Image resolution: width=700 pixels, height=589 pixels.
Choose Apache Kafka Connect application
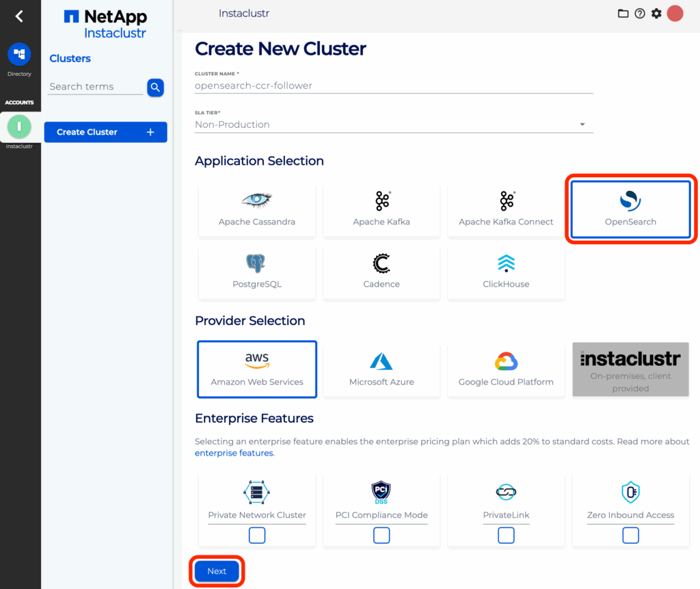(x=505, y=209)
